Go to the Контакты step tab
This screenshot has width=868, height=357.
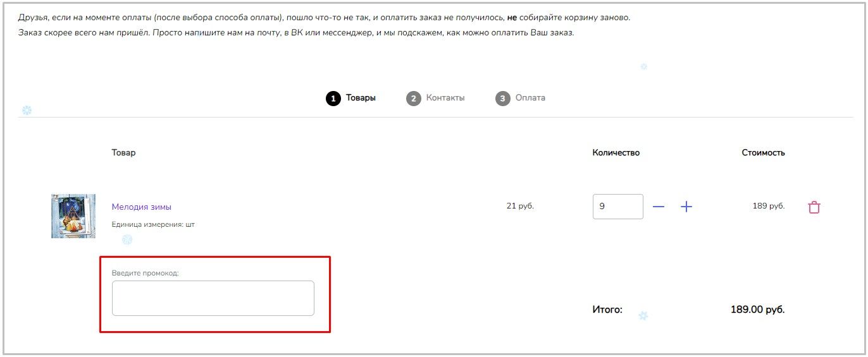445,98
